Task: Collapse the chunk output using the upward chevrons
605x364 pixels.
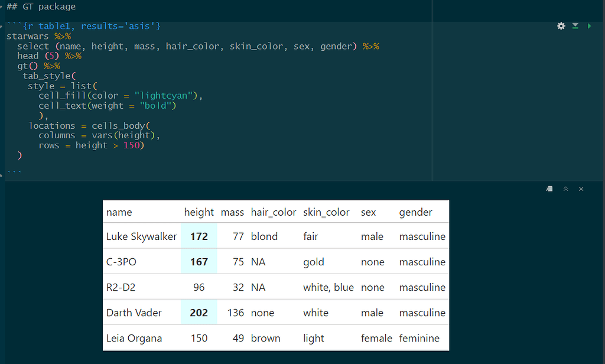Action: 565,188
